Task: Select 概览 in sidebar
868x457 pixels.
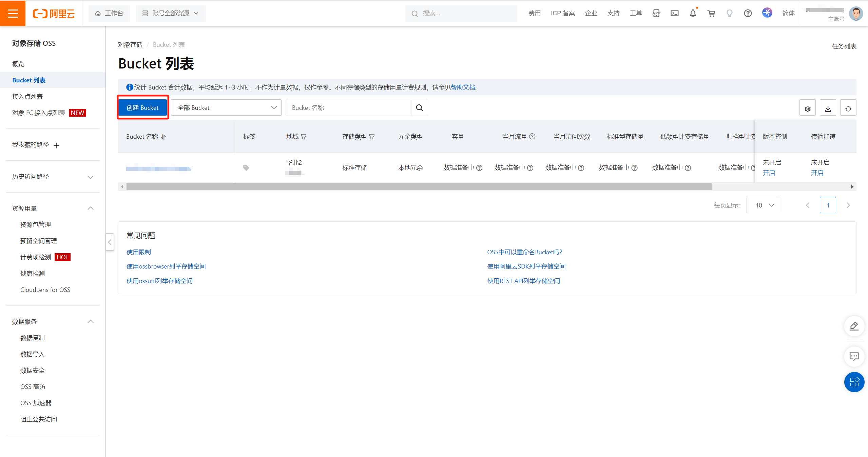Action: [18, 64]
